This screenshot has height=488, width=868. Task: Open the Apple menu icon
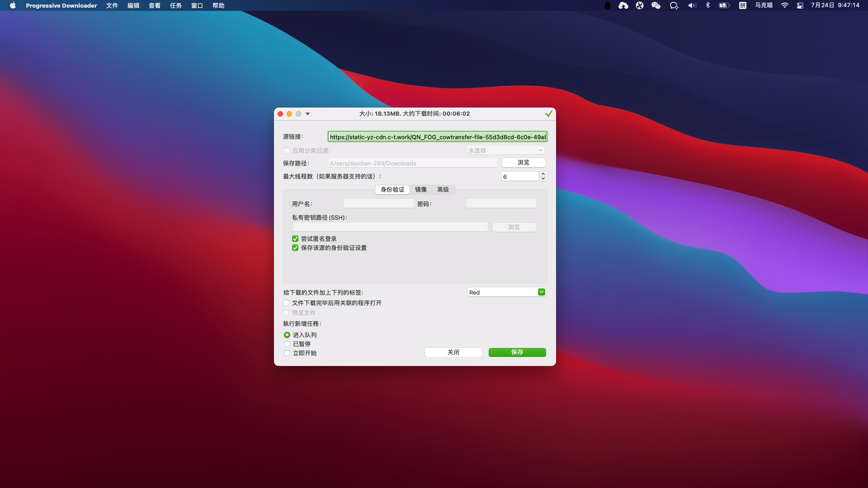pos(13,5)
